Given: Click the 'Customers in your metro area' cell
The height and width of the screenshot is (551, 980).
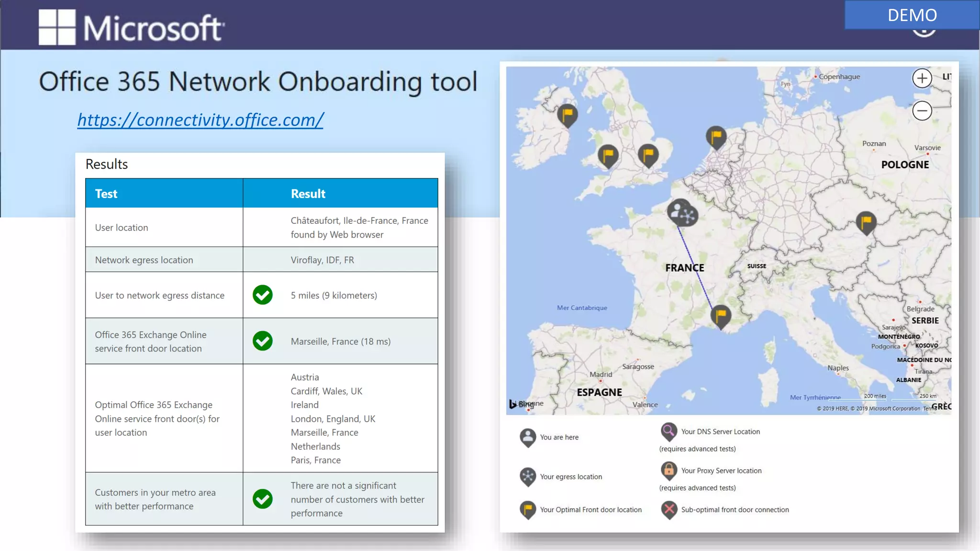Looking at the screenshot, I should [x=164, y=499].
